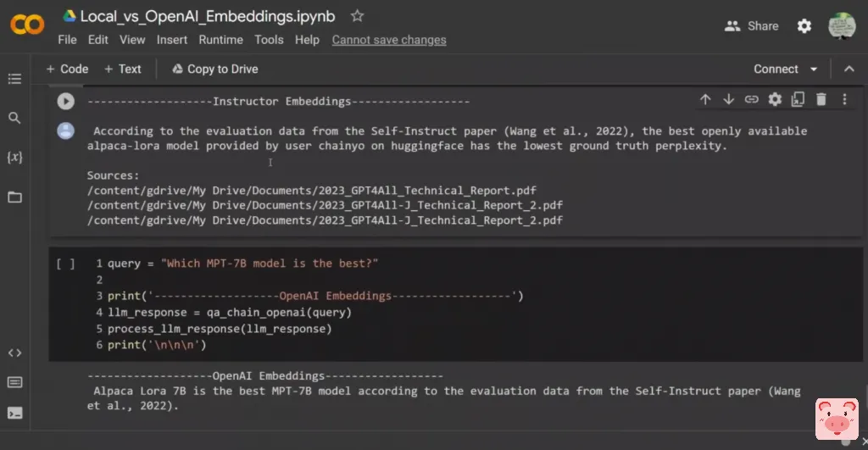
Task: Open the table of contents sidebar
Action: 14,79
